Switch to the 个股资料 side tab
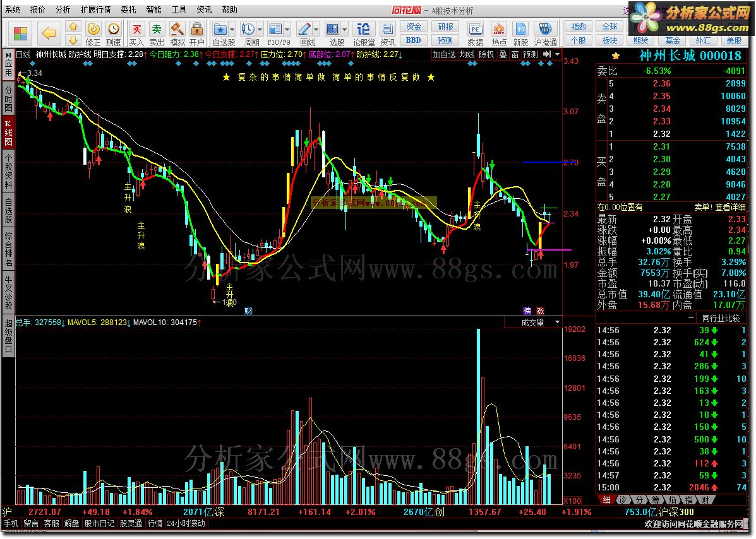Screen dimensions: 756x539 click(8, 172)
